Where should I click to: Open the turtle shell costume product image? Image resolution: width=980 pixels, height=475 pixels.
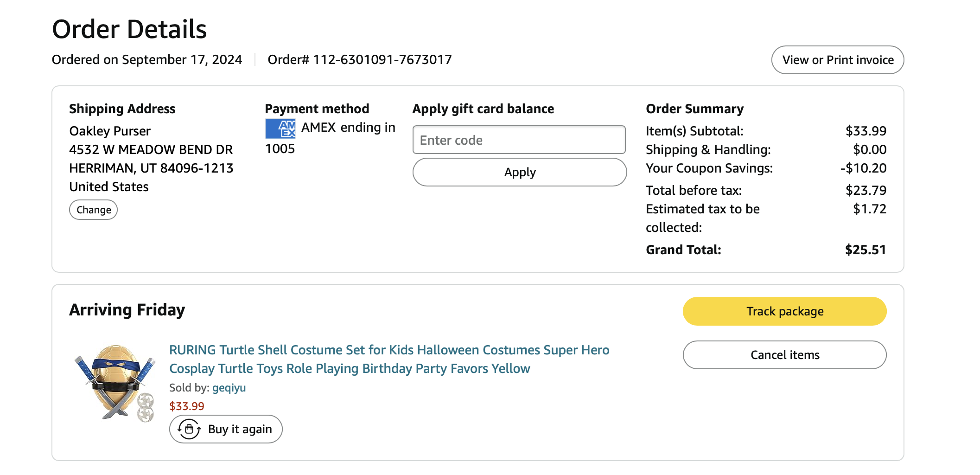coord(115,383)
